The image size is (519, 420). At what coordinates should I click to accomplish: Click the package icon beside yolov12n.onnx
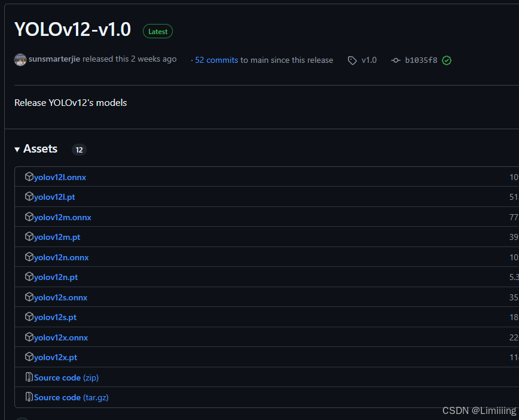tap(29, 257)
